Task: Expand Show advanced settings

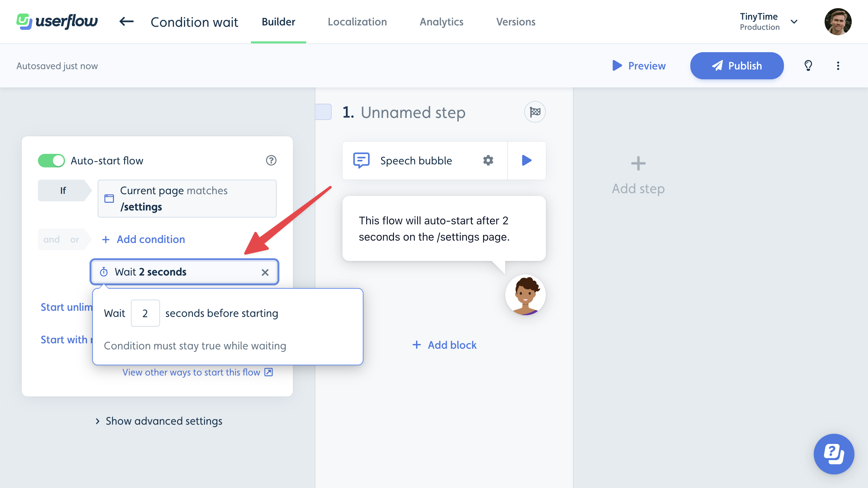Action: click(x=159, y=421)
